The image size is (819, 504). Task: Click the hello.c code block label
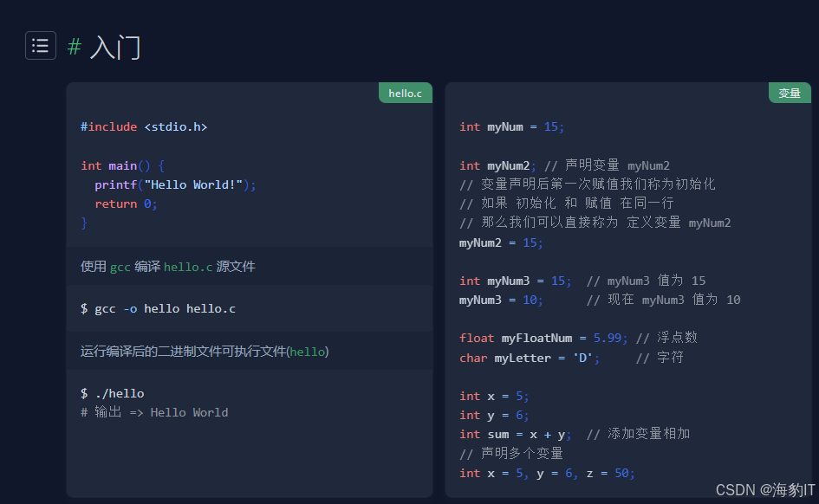pos(405,93)
